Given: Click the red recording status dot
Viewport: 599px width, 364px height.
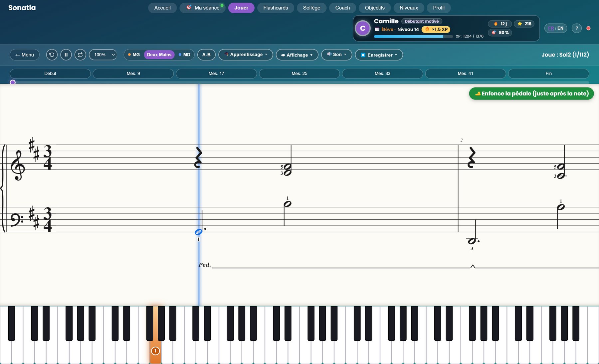Looking at the screenshot, I should (x=588, y=28).
